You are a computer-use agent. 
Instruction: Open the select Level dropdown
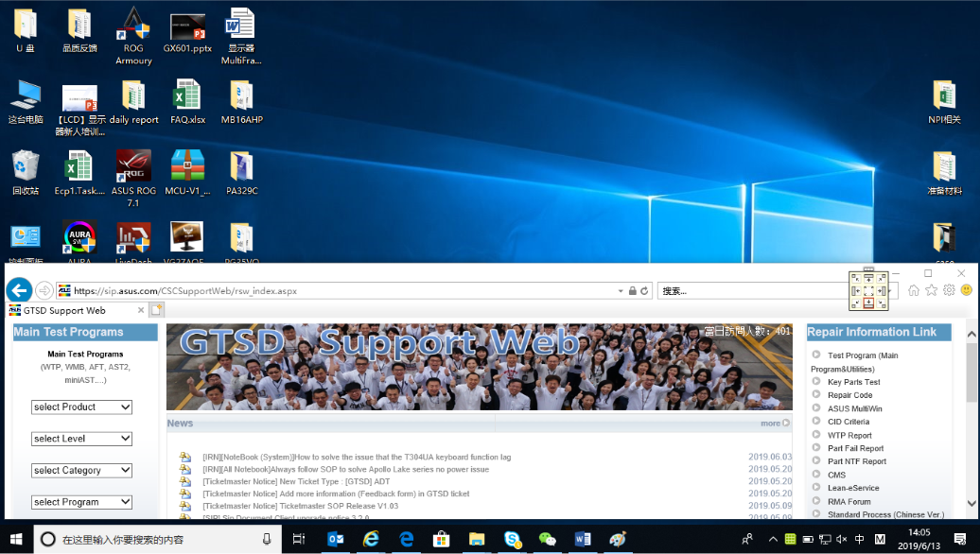81,439
